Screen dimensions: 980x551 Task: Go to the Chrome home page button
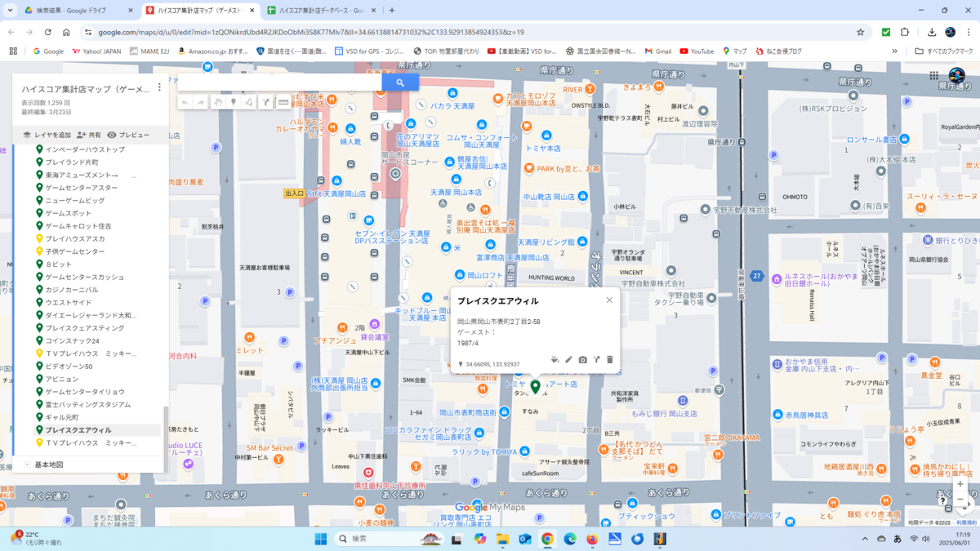coord(66,33)
